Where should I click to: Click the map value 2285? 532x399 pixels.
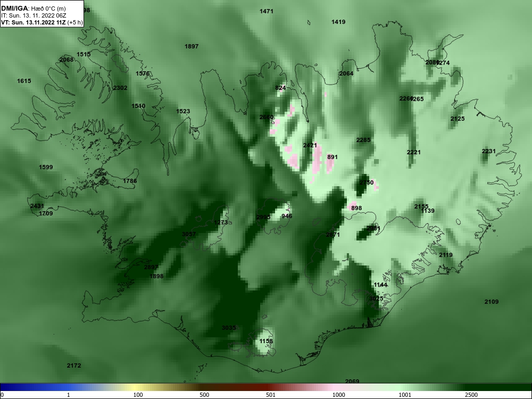363,140
